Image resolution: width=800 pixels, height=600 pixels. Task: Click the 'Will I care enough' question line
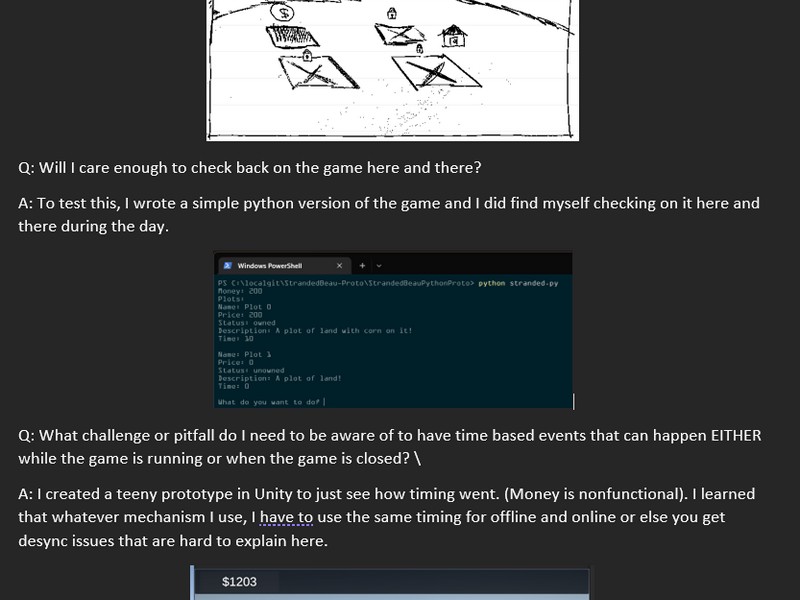(x=249, y=167)
